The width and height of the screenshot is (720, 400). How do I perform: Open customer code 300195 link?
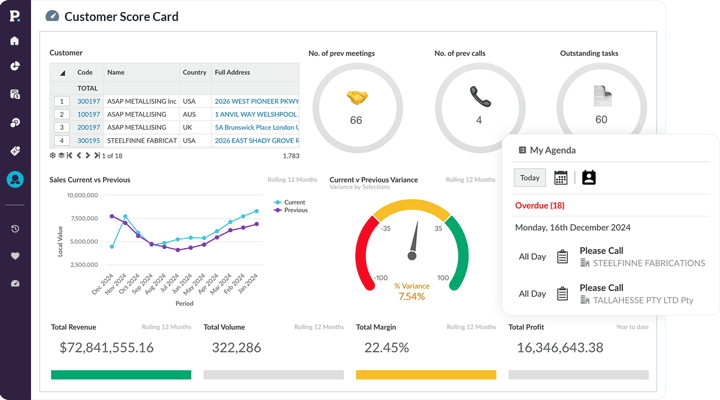(89, 141)
